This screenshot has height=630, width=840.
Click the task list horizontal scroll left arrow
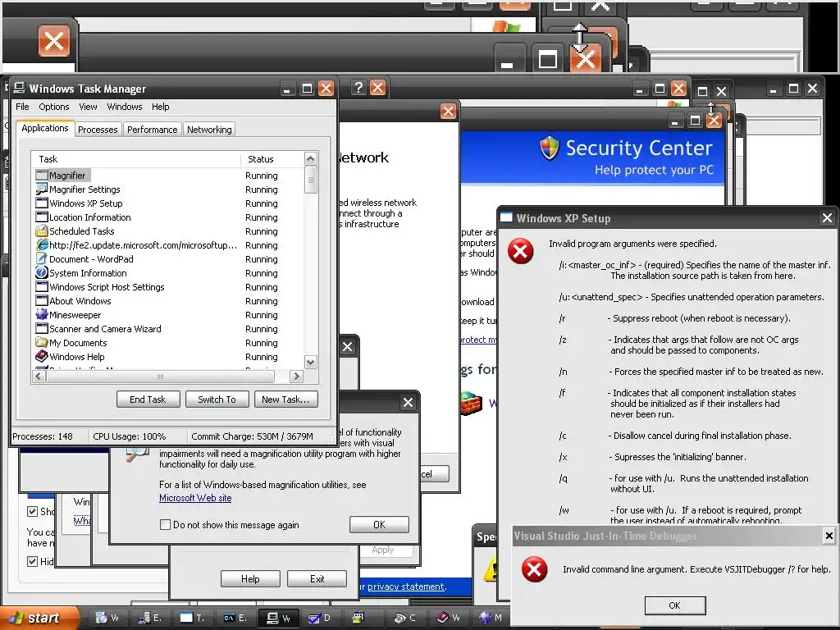coord(39,376)
